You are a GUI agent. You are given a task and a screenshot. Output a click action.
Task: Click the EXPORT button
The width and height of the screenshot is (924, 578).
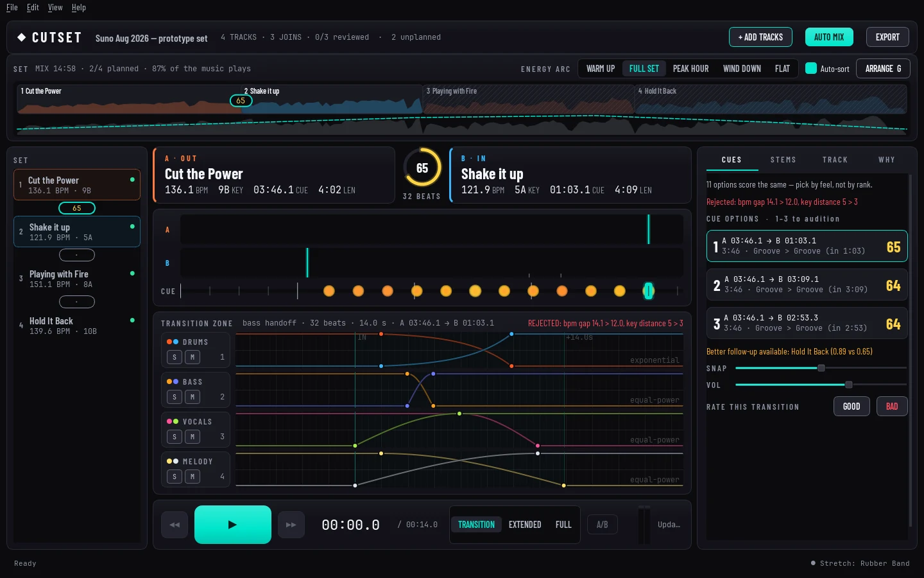[x=887, y=37]
